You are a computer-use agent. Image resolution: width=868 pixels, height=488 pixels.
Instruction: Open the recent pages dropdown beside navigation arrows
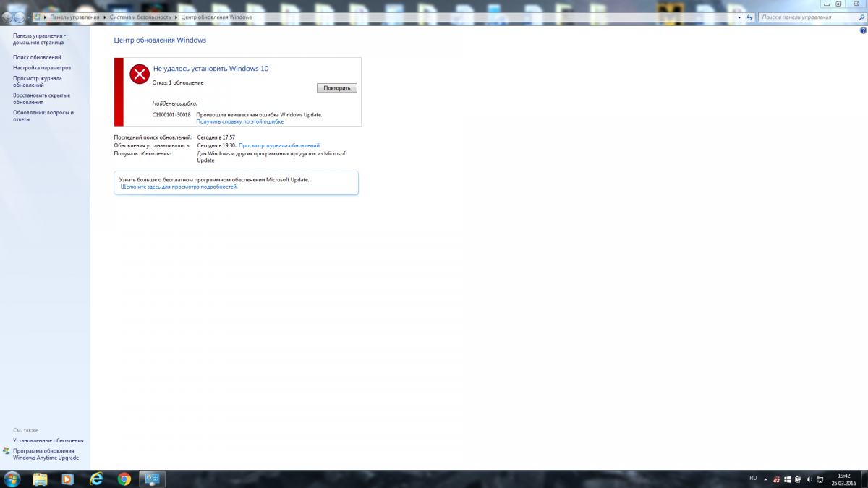click(x=27, y=17)
